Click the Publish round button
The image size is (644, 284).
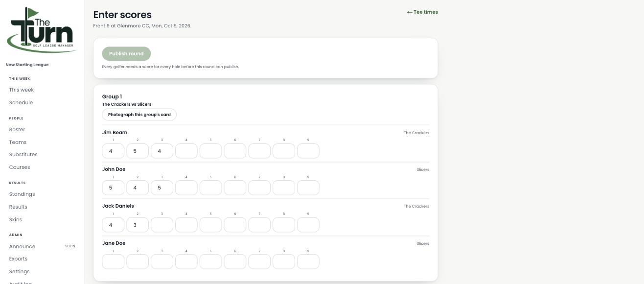(126, 54)
